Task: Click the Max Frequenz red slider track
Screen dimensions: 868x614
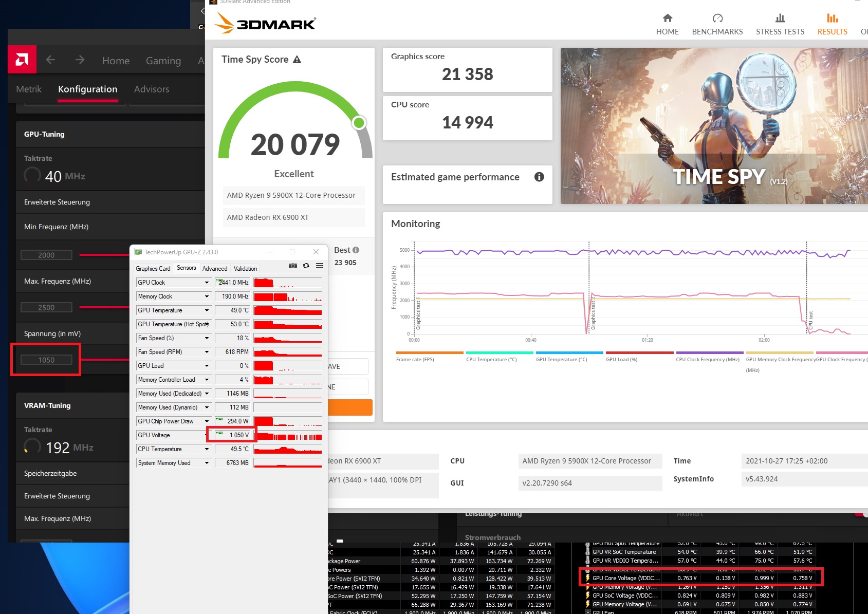Action: (104, 307)
